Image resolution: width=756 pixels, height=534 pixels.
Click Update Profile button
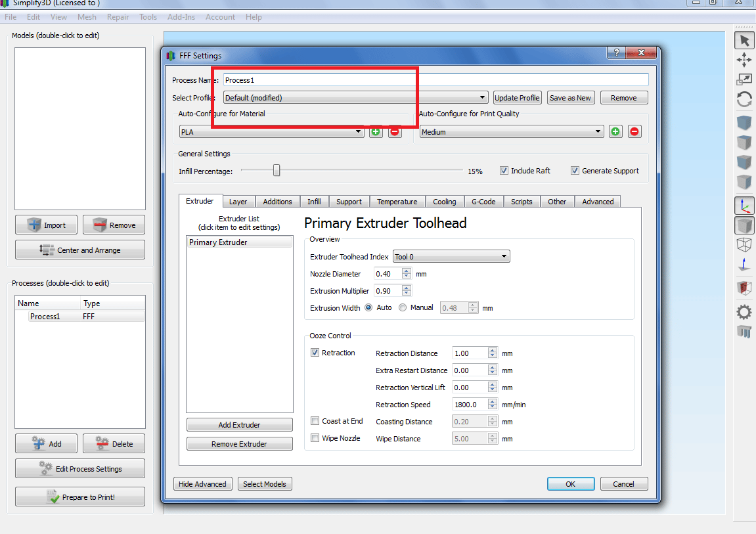[x=517, y=97]
